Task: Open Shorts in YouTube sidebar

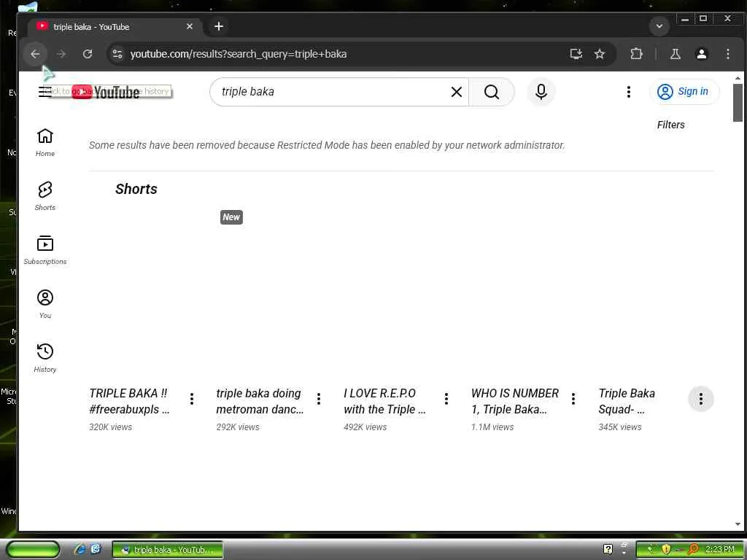Action: point(45,196)
